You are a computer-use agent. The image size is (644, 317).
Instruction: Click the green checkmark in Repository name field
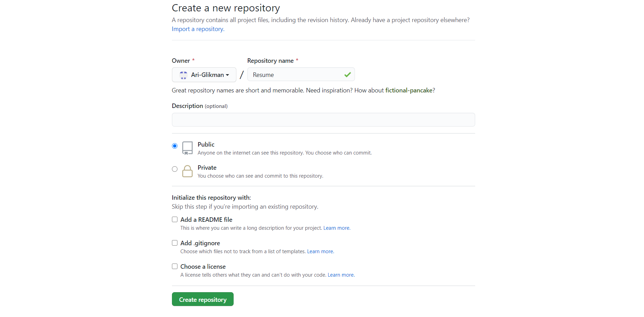[x=347, y=74]
